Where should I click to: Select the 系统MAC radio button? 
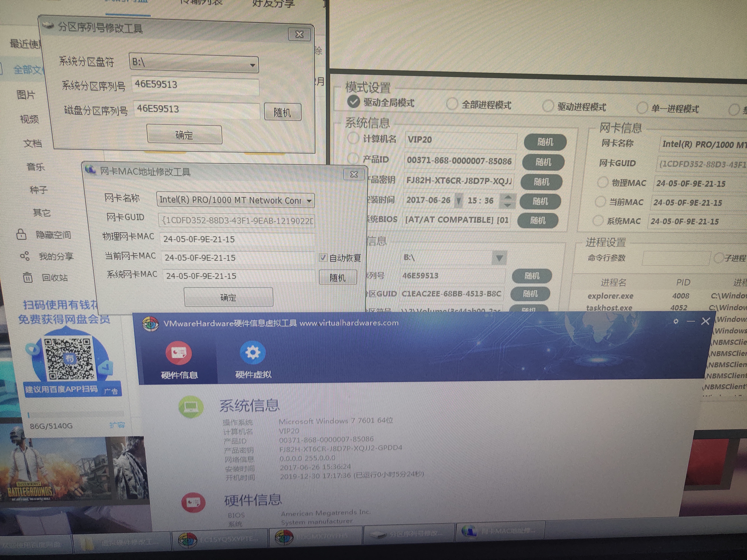598,221
